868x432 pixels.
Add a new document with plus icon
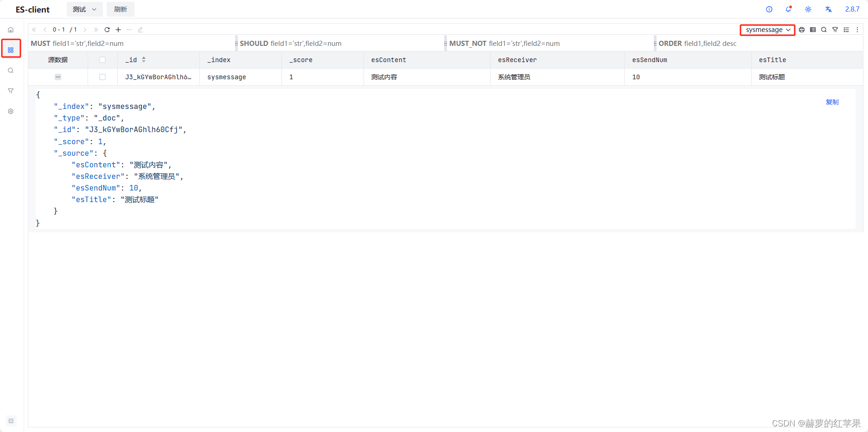coord(118,30)
